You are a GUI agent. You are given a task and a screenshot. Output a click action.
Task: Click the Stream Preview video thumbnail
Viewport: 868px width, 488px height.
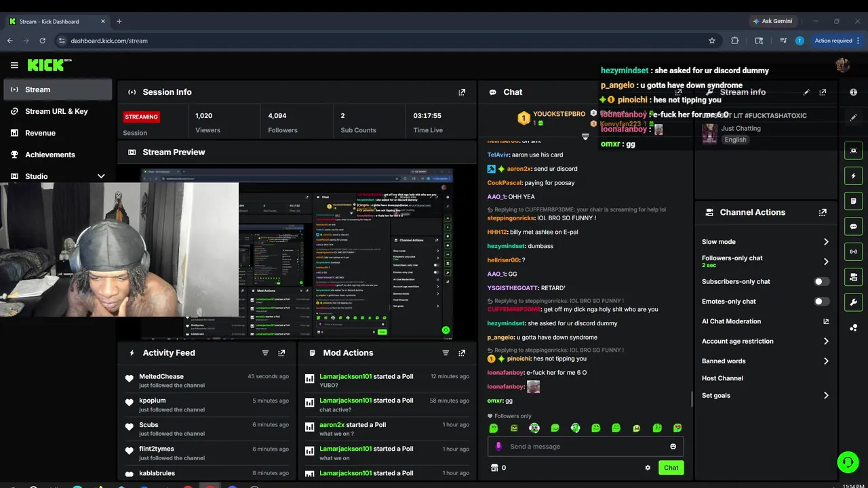pyautogui.click(x=297, y=254)
